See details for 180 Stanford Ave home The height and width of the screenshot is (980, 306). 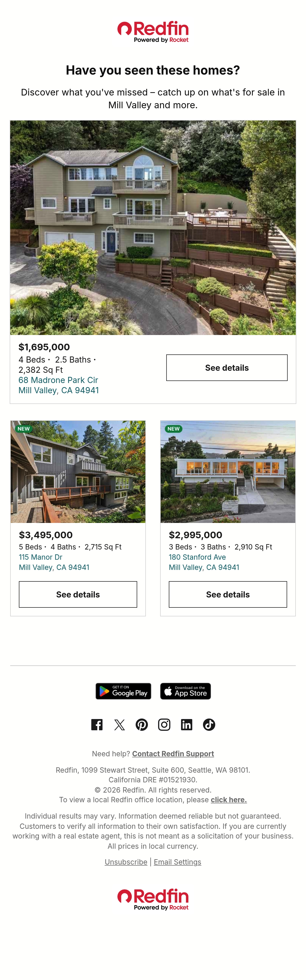tap(228, 594)
